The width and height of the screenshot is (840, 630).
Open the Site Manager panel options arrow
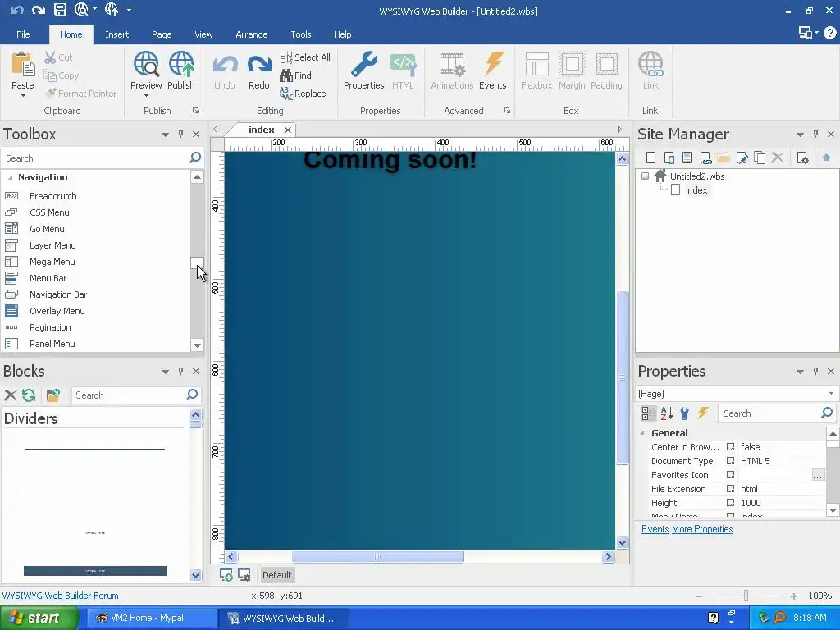(800, 135)
